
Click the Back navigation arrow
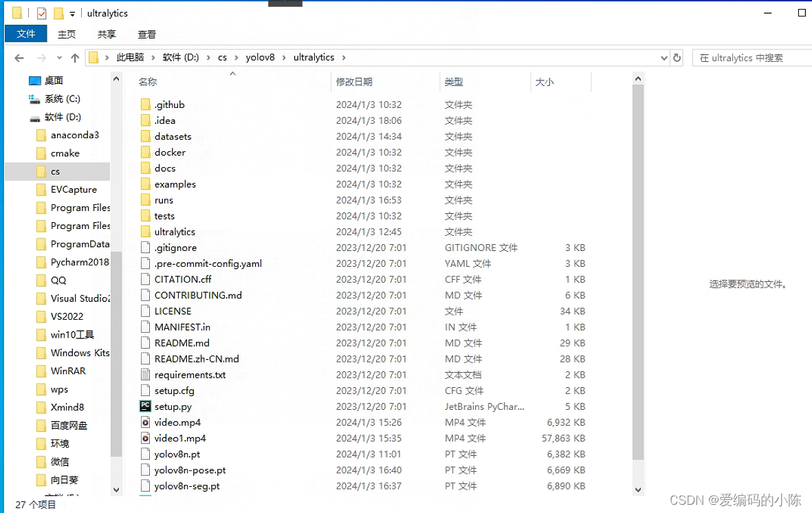[x=19, y=58]
